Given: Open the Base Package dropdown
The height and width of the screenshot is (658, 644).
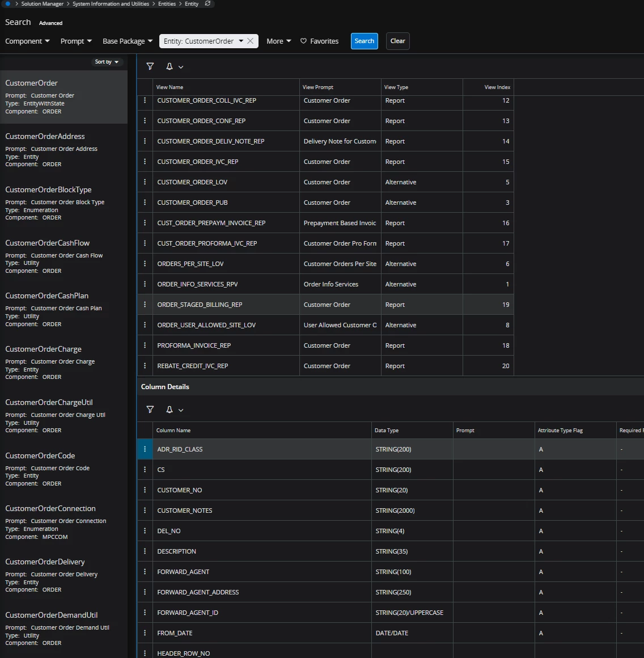Looking at the screenshot, I should (x=127, y=41).
